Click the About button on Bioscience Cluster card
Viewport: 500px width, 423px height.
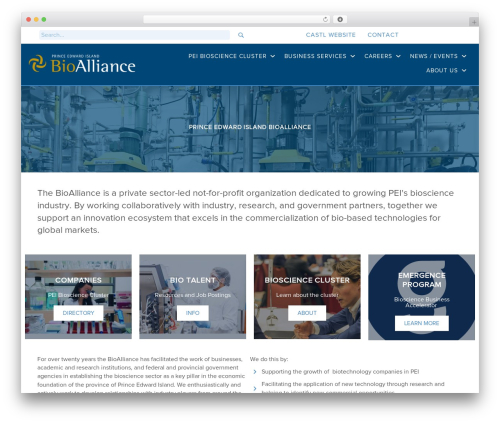[x=307, y=313]
